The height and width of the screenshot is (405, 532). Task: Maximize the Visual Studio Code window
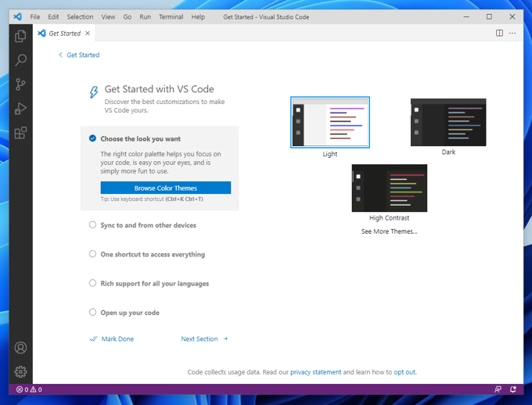click(489, 16)
